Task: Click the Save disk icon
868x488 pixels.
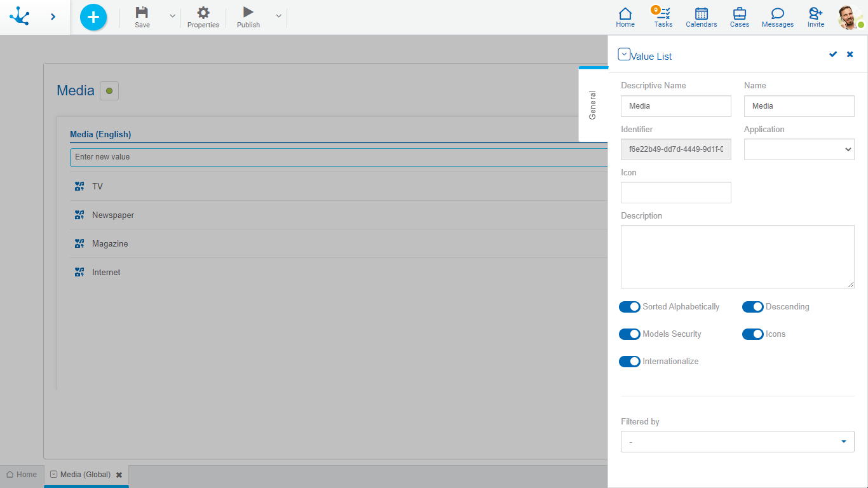Action: 142,13
